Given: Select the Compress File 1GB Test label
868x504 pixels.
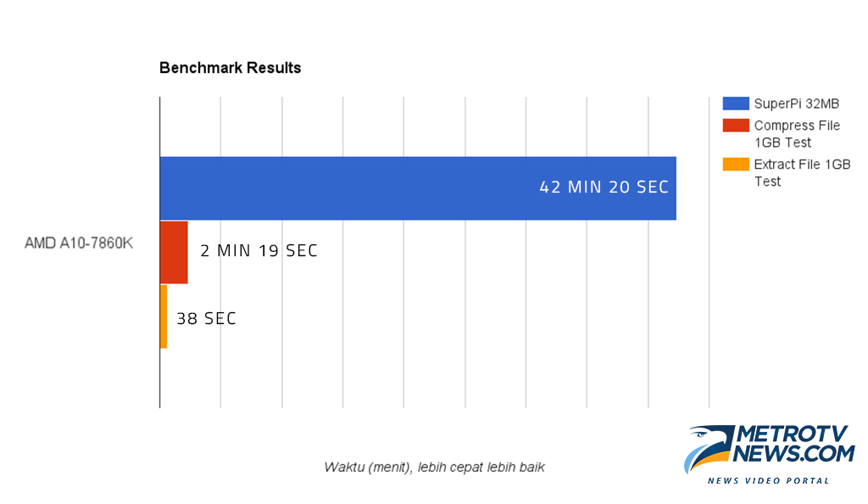Looking at the screenshot, I should click(x=797, y=134).
